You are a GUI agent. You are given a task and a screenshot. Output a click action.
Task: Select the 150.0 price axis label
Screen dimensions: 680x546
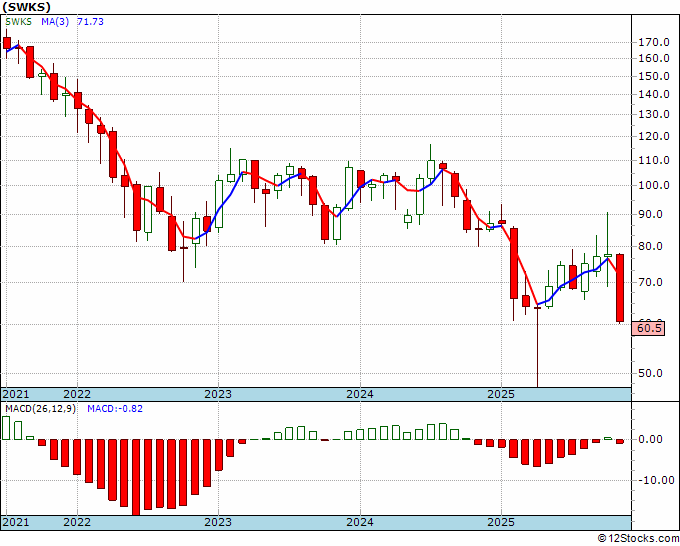654,76
